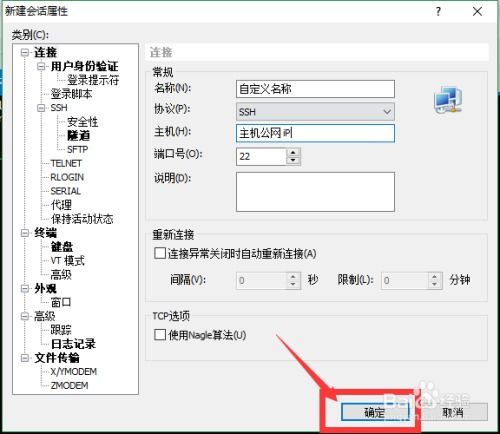
Task: Collapse the 连接 tree node
Action: pyautogui.click(x=25, y=52)
